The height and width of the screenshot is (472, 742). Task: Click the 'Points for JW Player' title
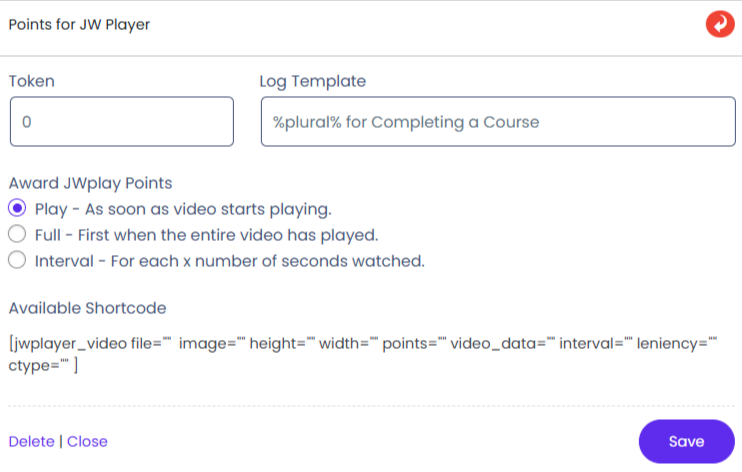(x=79, y=24)
